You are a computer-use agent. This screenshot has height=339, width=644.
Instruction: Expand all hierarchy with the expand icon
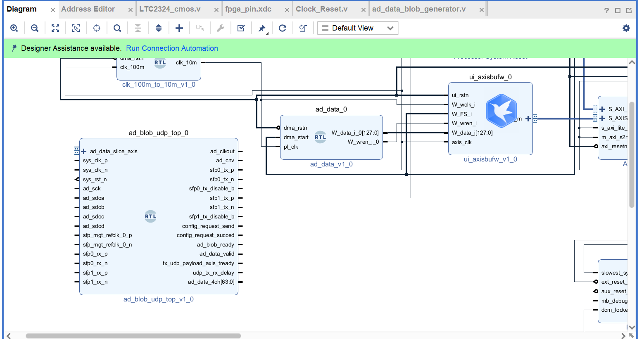159,28
